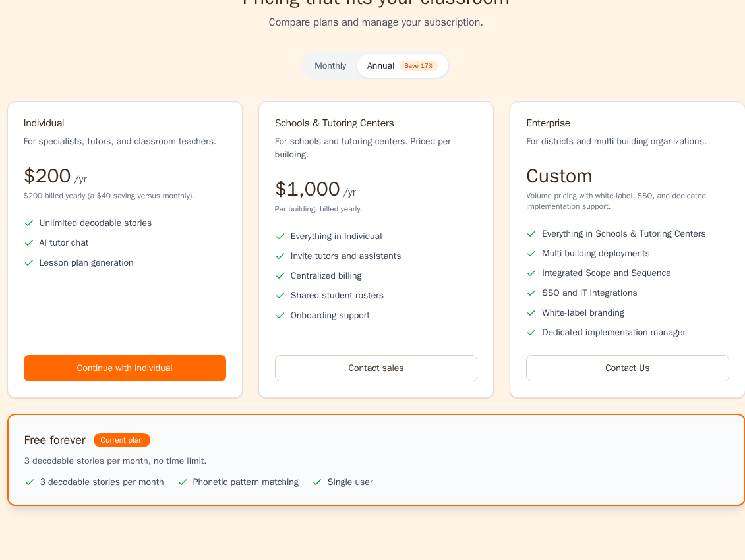745x560 pixels.
Task: Click the Save 17% badge
Action: point(419,65)
